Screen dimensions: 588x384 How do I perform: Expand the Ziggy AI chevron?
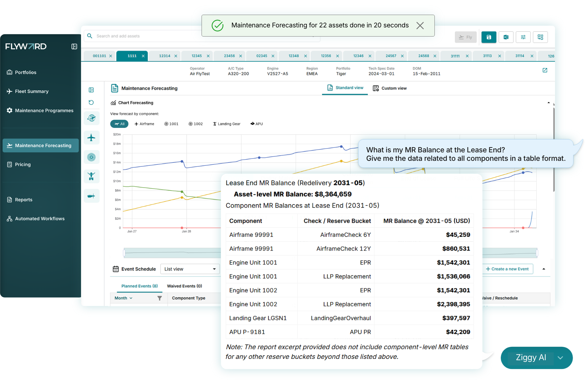tap(561, 358)
